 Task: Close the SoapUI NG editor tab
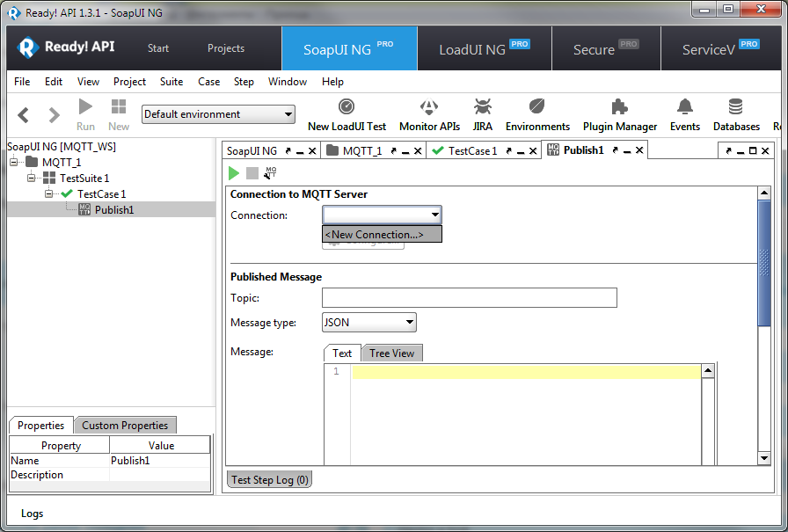click(312, 150)
